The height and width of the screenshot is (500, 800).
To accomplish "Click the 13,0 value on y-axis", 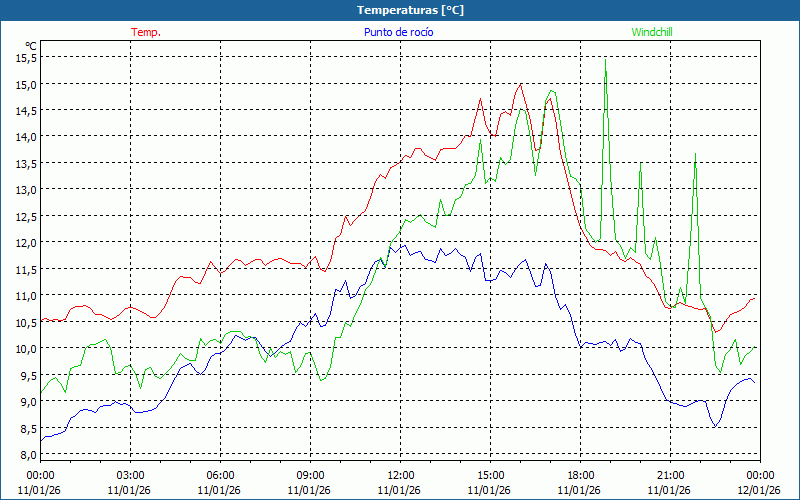I will (26, 190).
